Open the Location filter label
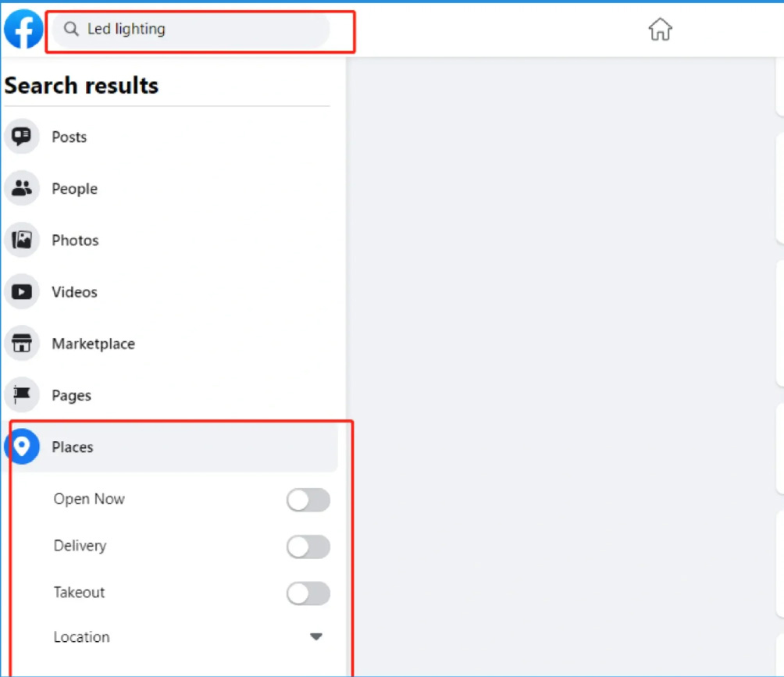Image resolution: width=784 pixels, height=677 pixels. [x=81, y=637]
